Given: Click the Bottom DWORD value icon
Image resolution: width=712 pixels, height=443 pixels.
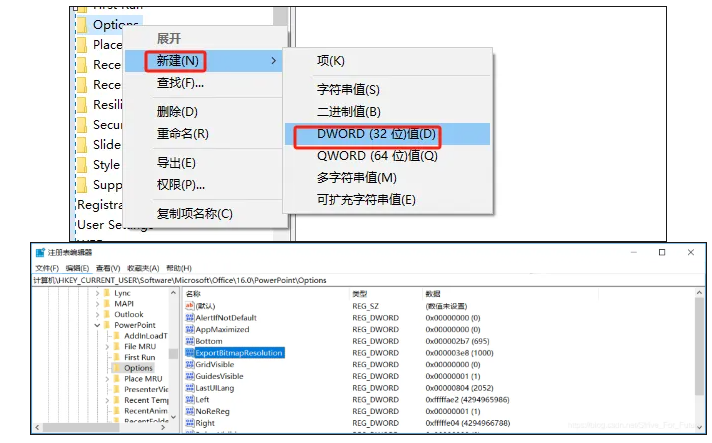Looking at the screenshot, I should point(190,341).
